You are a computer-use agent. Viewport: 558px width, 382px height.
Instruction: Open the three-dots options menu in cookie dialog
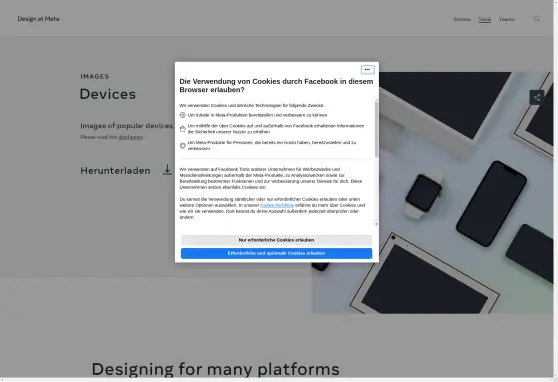(x=368, y=69)
